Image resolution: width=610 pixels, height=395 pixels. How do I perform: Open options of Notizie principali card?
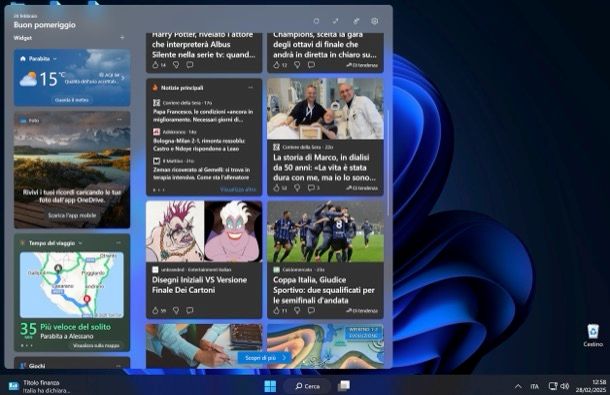(251, 88)
